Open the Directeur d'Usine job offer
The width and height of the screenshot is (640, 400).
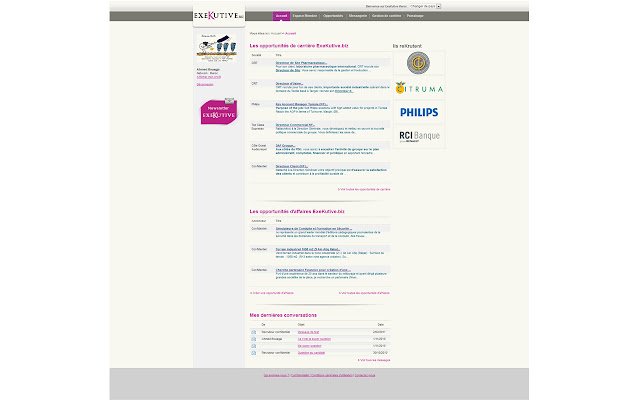pyautogui.click(x=289, y=84)
